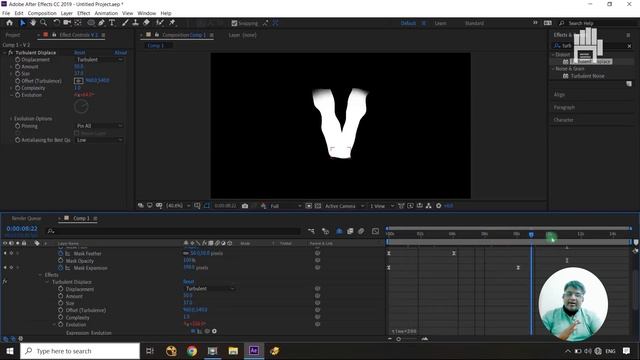The image size is (640, 360).
Task: Select the Eraser tool
Action: click(146, 23)
